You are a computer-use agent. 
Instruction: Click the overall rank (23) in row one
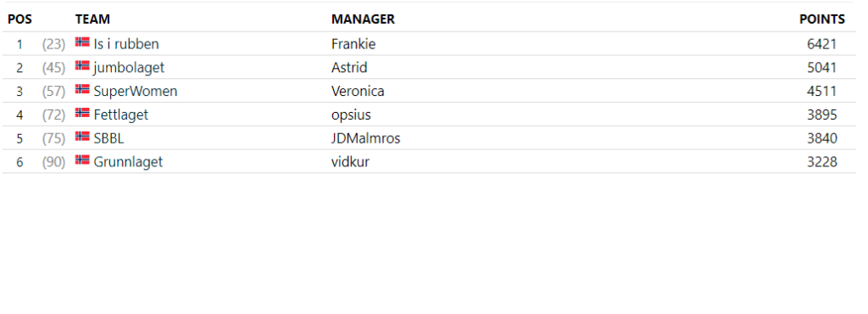[53, 44]
